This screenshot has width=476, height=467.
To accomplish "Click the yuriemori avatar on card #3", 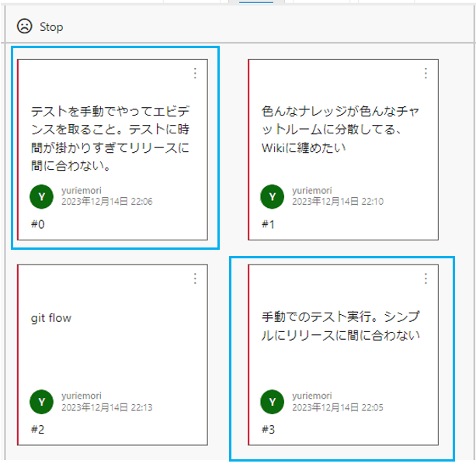I will point(273,402).
